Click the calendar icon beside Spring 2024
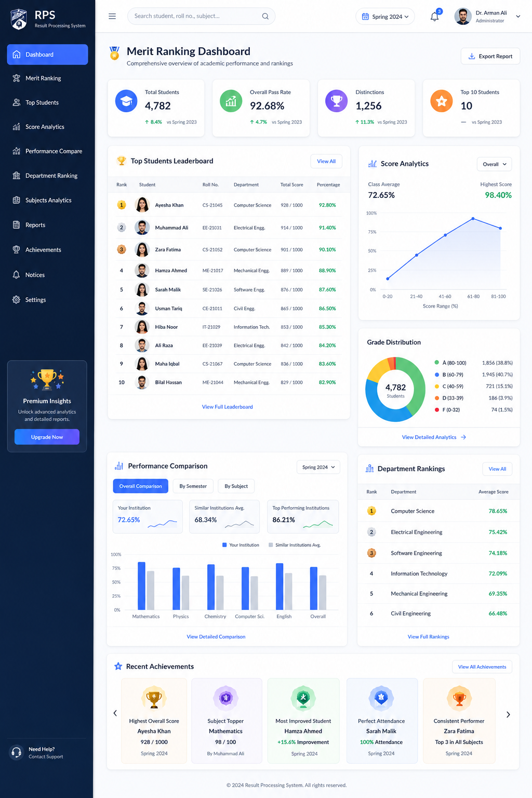This screenshot has height=798, width=532. [x=365, y=17]
